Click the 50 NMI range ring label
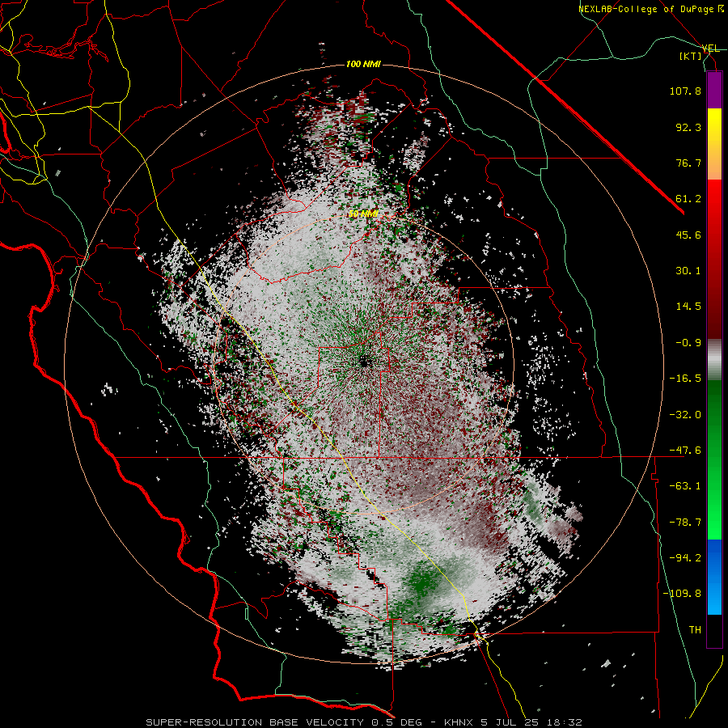Viewport: 728px width, 728px height. (363, 214)
